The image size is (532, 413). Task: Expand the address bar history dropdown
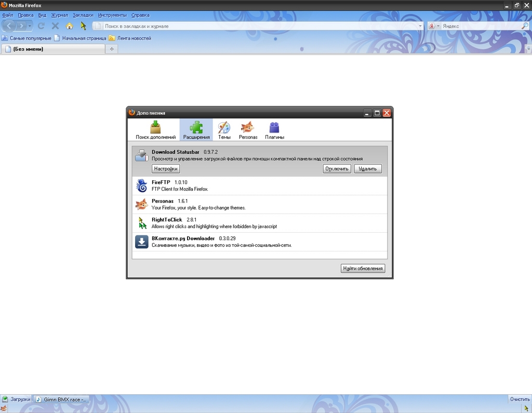(x=420, y=26)
